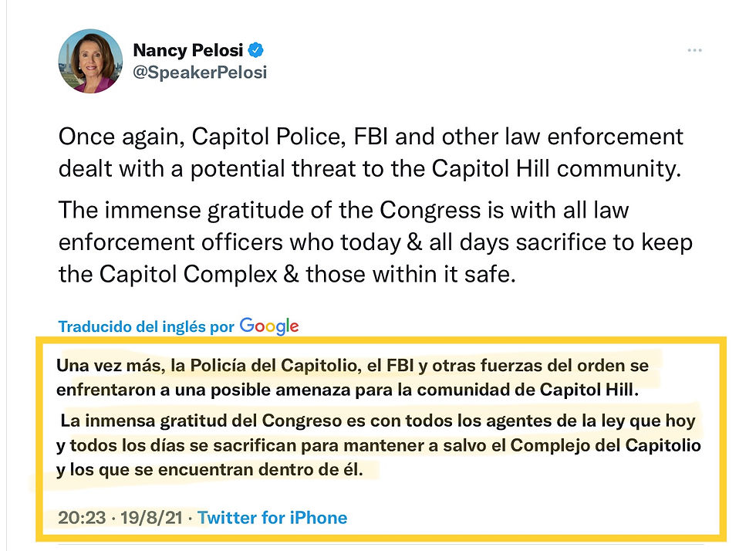
Task: Click Nancy Pelosi's profile picture
Action: [90, 61]
